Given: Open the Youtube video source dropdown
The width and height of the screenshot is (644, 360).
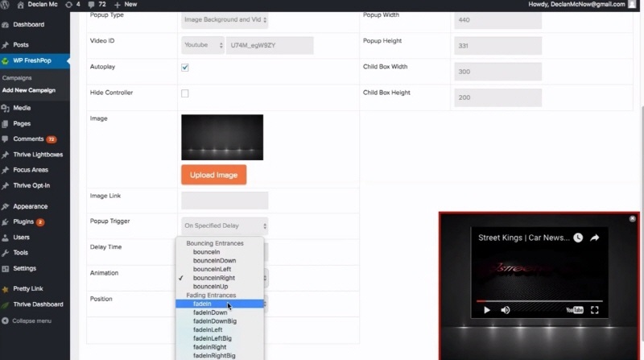Looking at the screenshot, I should pyautogui.click(x=203, y=45).
